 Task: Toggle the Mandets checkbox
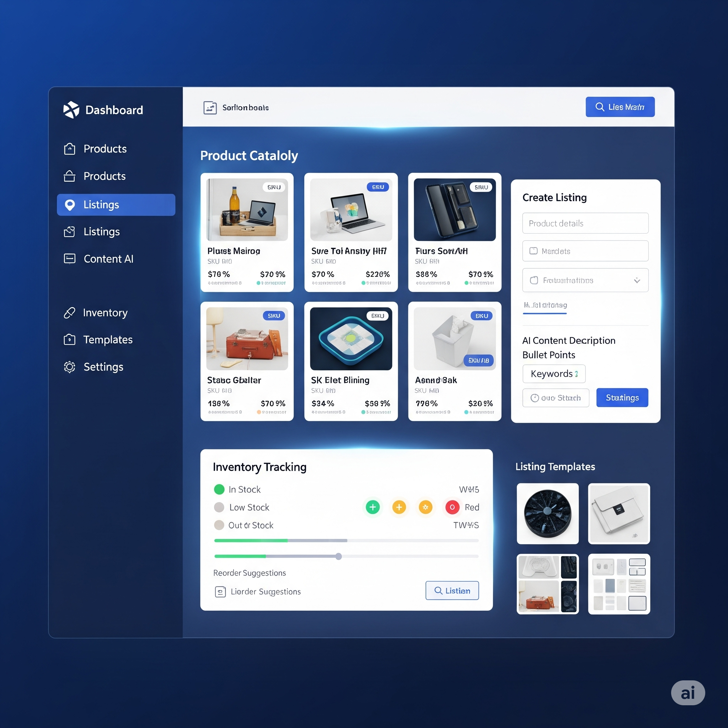click(533, 251)
